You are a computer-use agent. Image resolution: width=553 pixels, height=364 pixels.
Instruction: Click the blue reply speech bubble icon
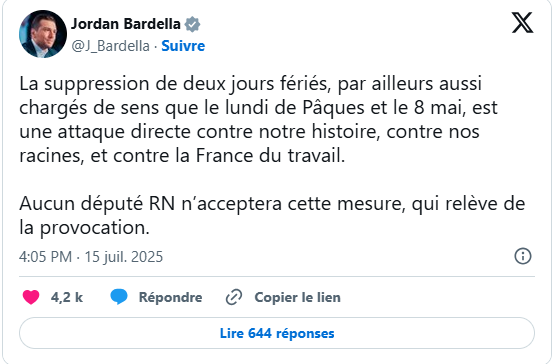(119, 297)
